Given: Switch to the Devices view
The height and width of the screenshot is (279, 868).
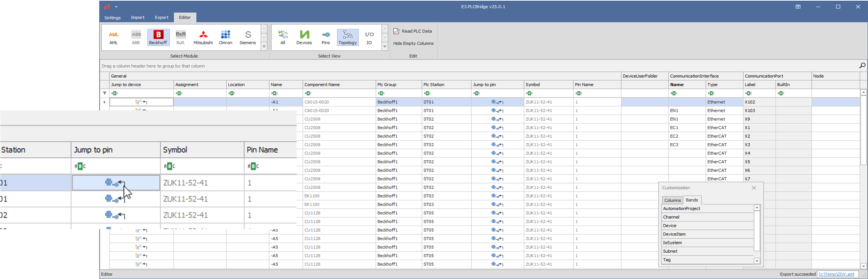Looking at the screenshot, I should tap(304, 37).
